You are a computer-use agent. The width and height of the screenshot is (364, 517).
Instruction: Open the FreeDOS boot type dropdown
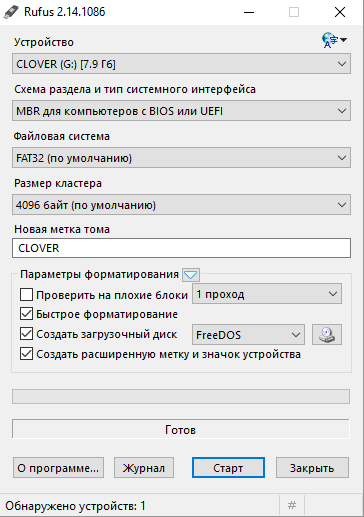248,335
